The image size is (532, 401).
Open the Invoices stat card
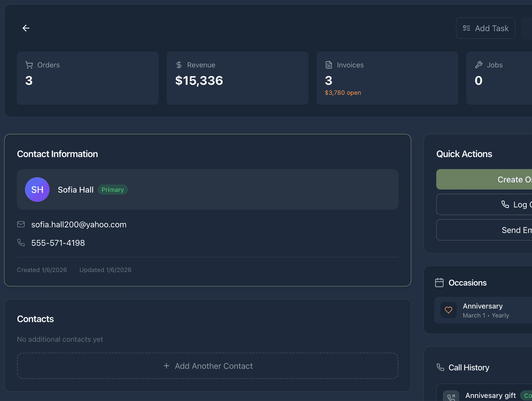[x=387, y=78]
